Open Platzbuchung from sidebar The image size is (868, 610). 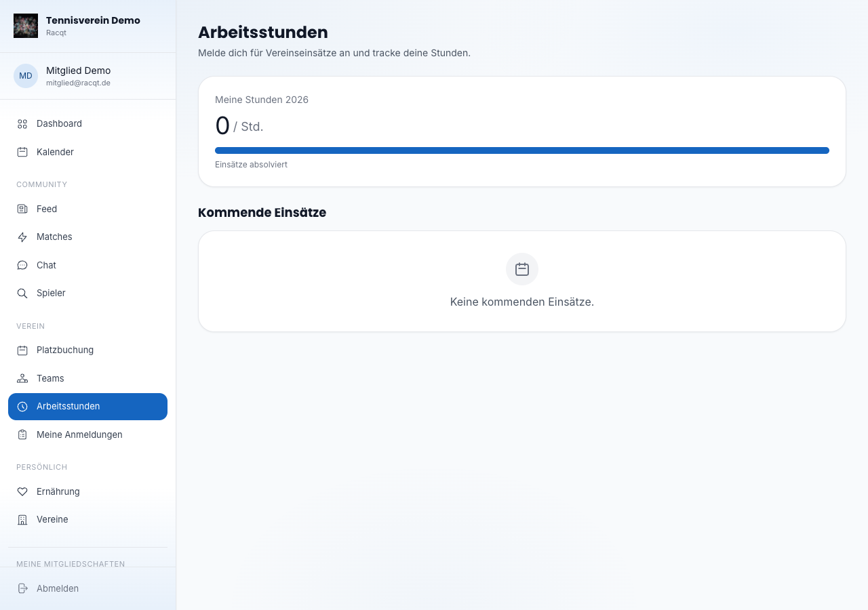[x=87, y=350]
